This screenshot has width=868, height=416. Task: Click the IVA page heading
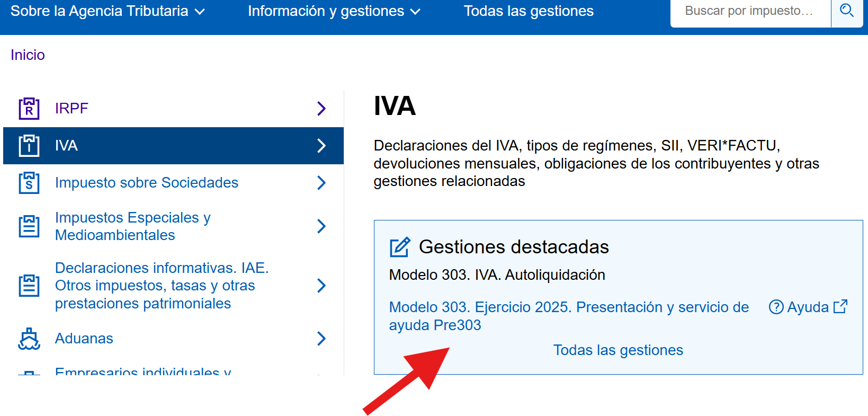pos(395,106)
